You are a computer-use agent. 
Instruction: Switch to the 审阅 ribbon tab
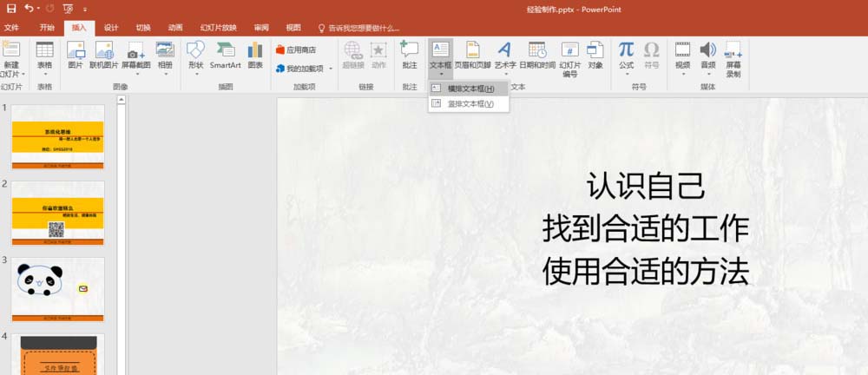click(x=261, y=28)
